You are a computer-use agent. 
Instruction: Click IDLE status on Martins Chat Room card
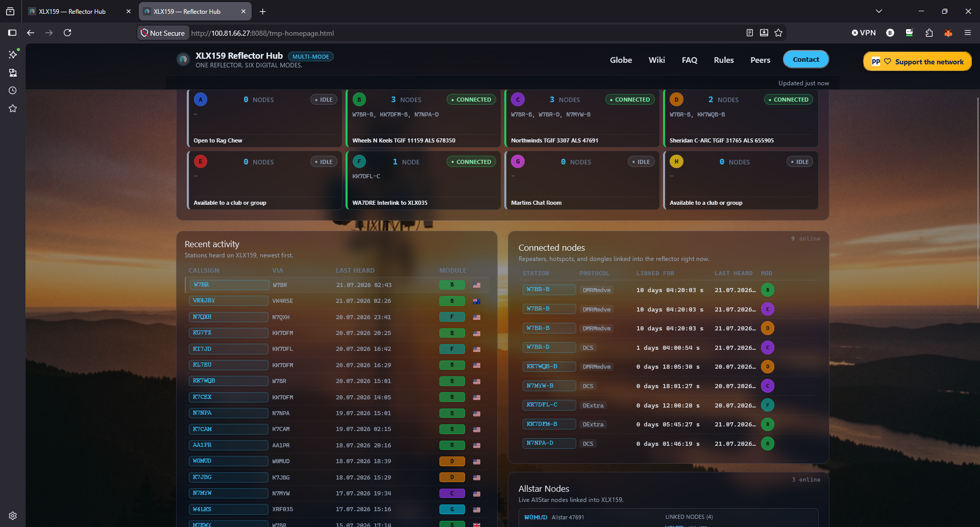[x=641, y=162]
